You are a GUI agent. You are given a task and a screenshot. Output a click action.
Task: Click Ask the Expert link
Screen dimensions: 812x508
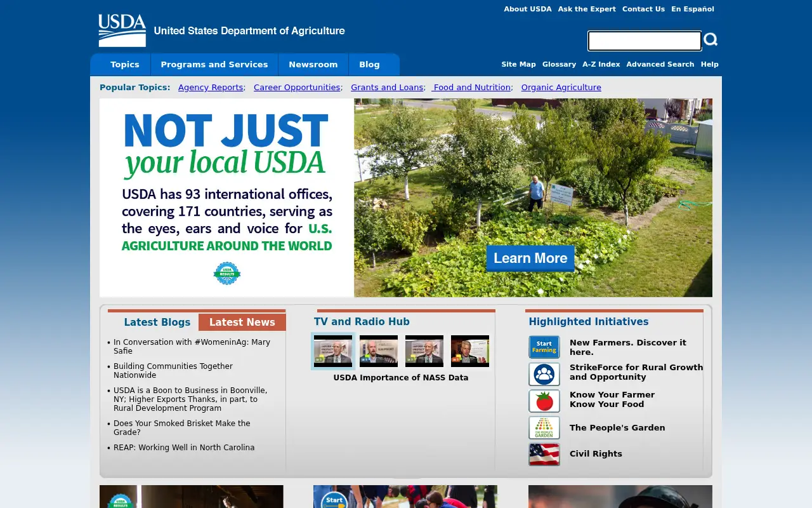pos(587,9)
